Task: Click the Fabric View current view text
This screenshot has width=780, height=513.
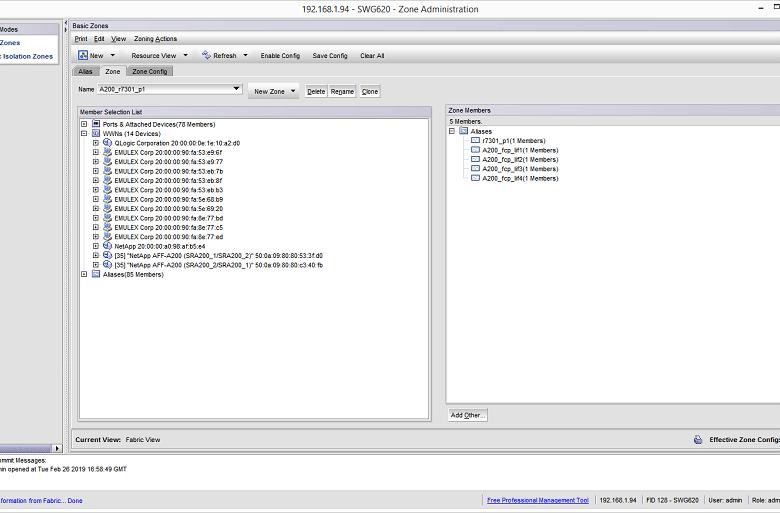Action: click(143, 439)
